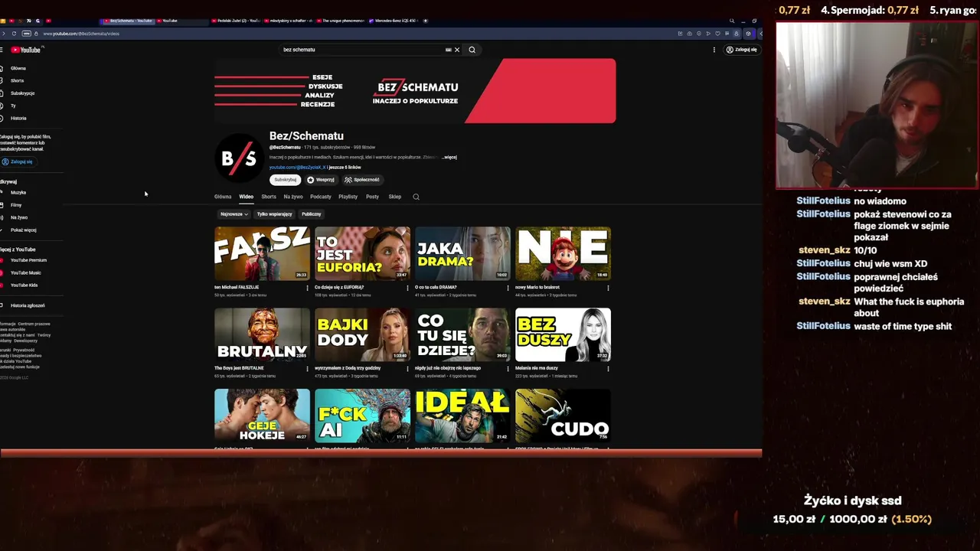The width and height of the screenshot is (980, 551).
Task: Open Historia zgłoszeń in the sidebar
Action: click(x=28, y=305)
